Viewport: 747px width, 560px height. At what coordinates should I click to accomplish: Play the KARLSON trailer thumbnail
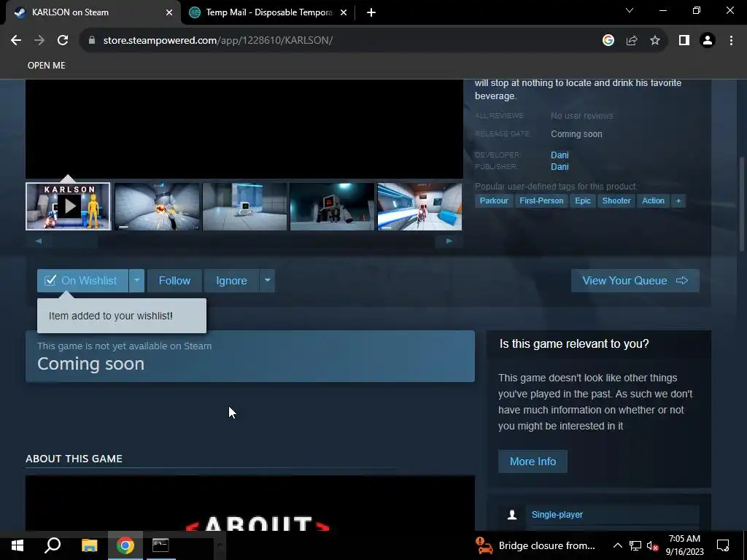(68, 206)
